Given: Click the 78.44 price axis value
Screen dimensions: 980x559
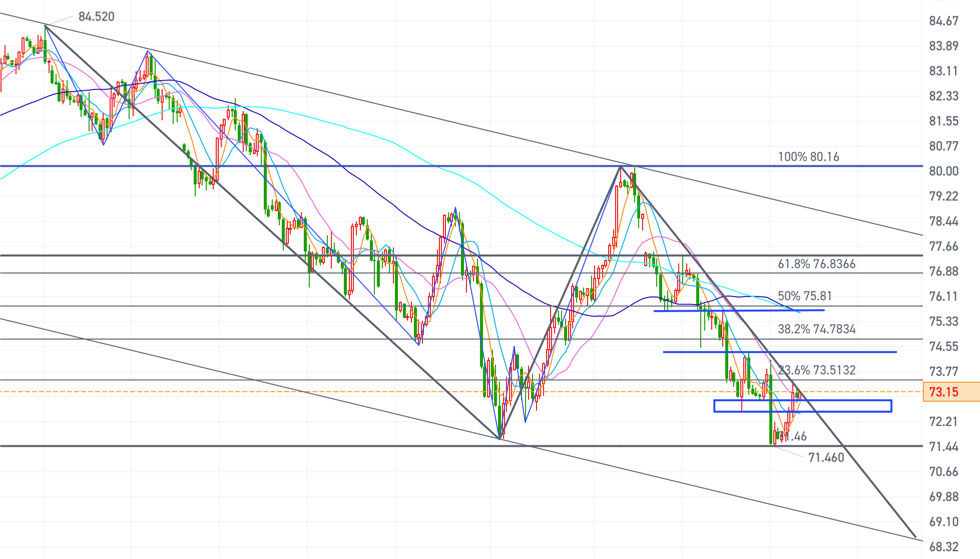Looking at the screenshot, I should (943, 221).
